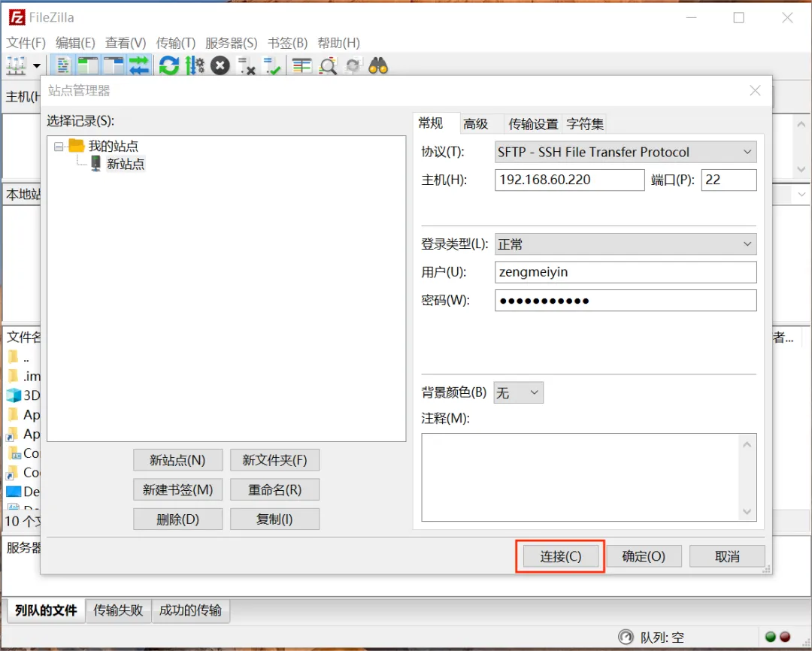This screenshot has width=812, height=651.
Task: Collapse the 我的站点 tree node
Action: [59, 147]
